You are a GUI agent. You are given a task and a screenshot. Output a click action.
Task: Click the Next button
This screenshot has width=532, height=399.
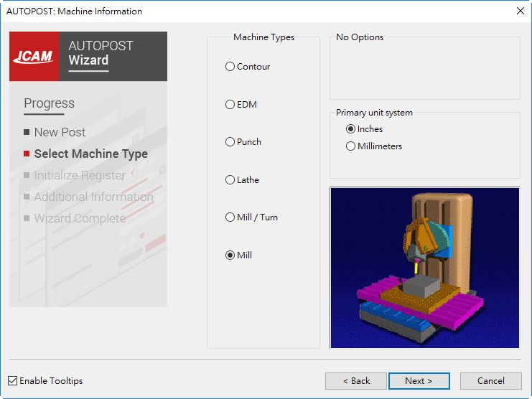[419, 381]
